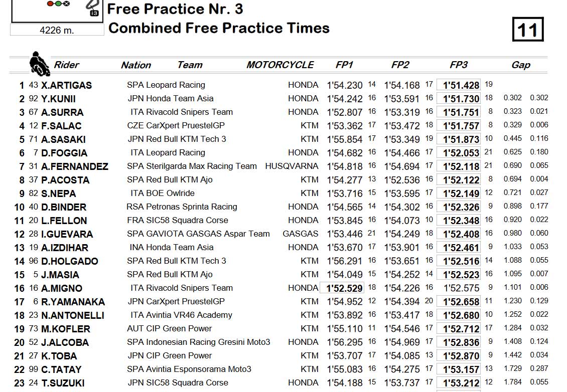567x392 pixels.
Task: Click the boxed number 11
Action: [x=528, y=29]
